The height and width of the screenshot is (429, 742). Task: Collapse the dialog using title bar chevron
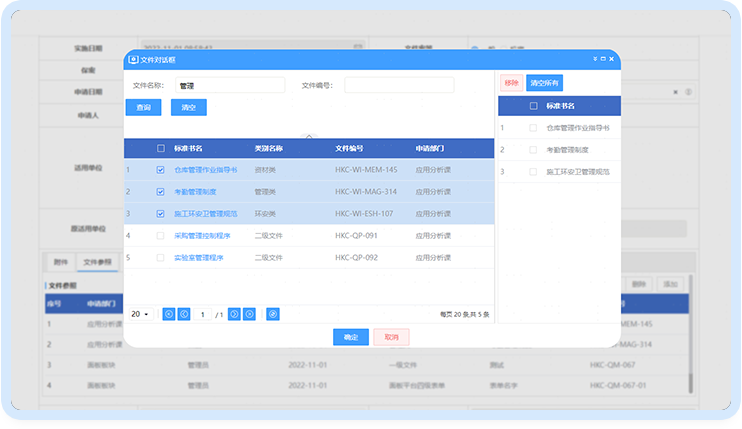tap(594, 59)
